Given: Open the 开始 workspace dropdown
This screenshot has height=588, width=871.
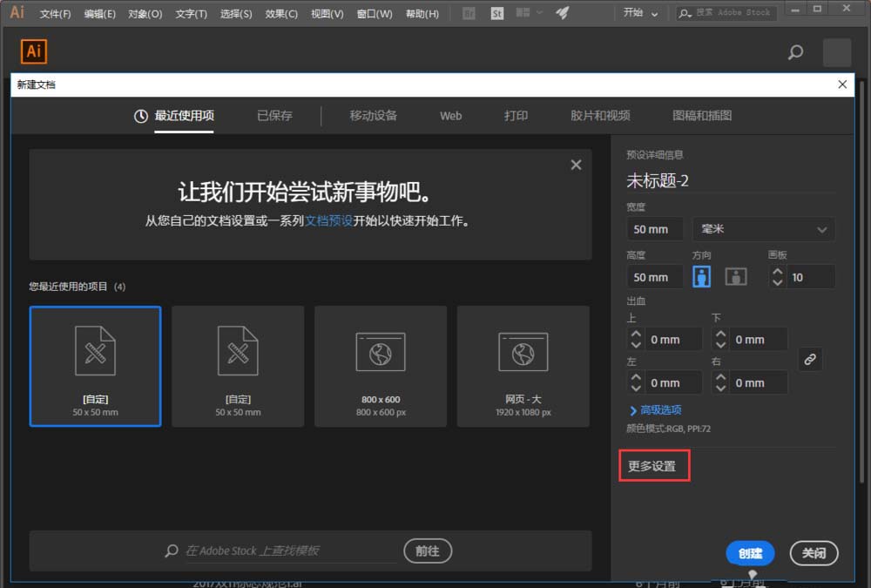Looking at the screenshot, I should (640, 13).
